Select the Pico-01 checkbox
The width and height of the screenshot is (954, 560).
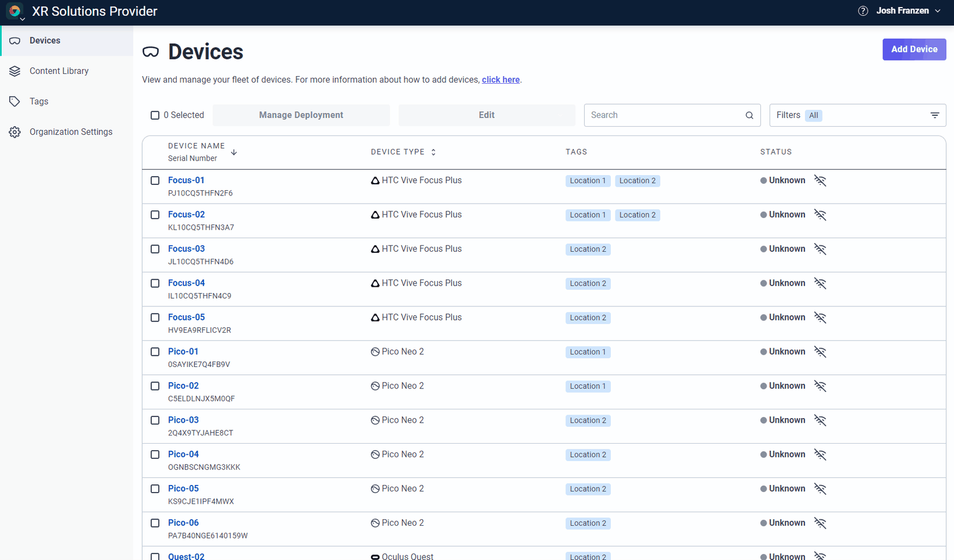(155, 352)
